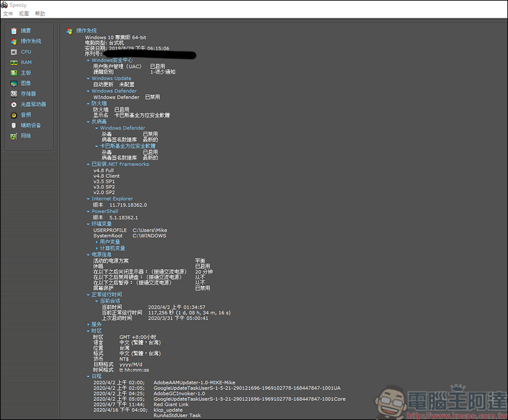Open the 帮助 menu
This screenshot has width=508, height=420.
(40, 13)
